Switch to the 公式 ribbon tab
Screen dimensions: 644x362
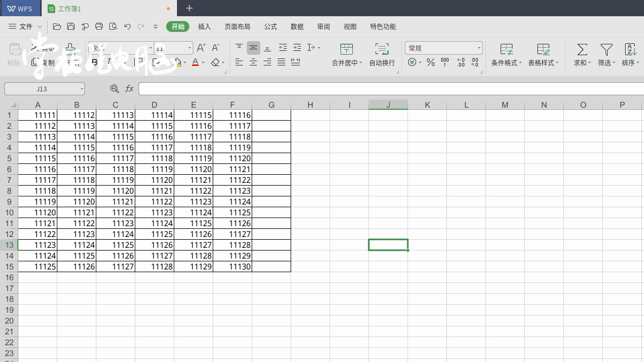271,27
